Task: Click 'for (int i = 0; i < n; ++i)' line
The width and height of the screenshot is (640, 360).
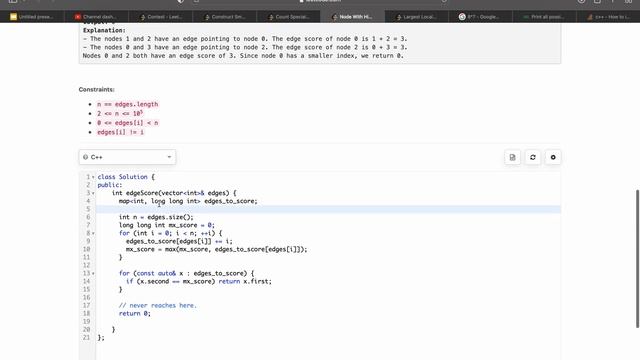Action: pos(171,233)
